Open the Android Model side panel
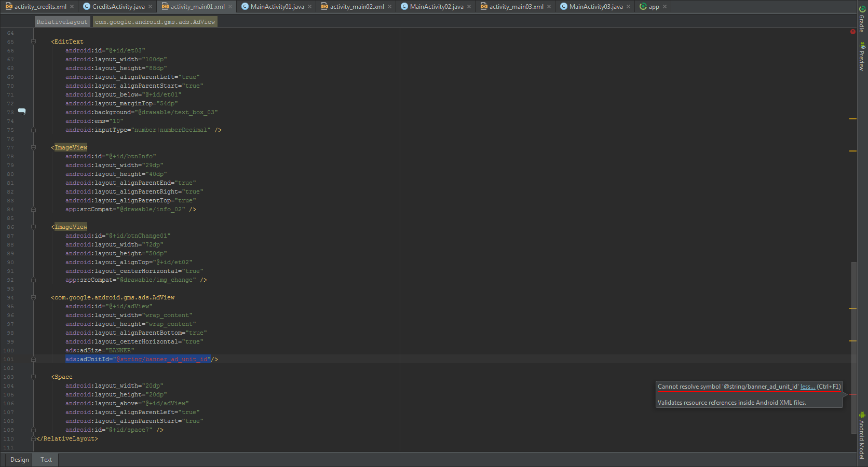868x467 pixels. (x=862, y=436)
